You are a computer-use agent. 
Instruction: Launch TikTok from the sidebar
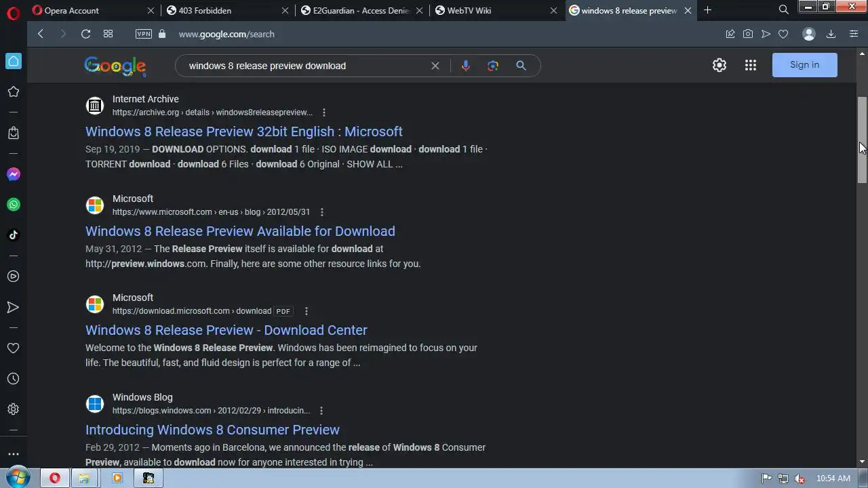[13, 235]
